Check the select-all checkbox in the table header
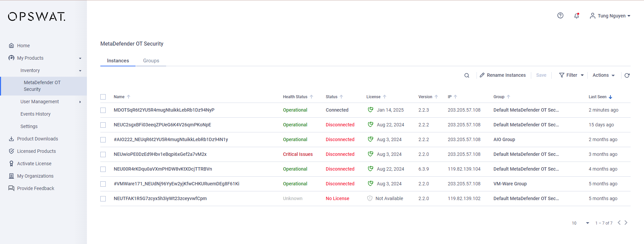 click(x=103, y=97)
